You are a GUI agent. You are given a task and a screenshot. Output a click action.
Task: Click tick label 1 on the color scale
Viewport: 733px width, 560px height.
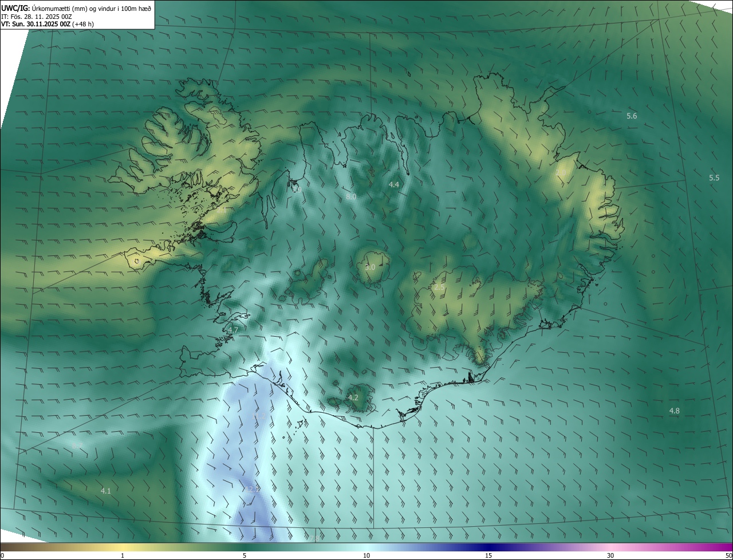123,555
